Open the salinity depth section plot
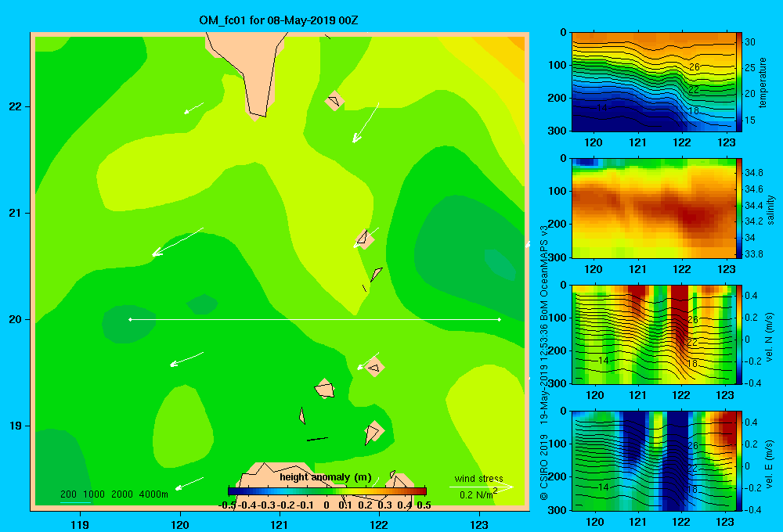The height and width of the screenshot is (532, 783). (654, 209)
